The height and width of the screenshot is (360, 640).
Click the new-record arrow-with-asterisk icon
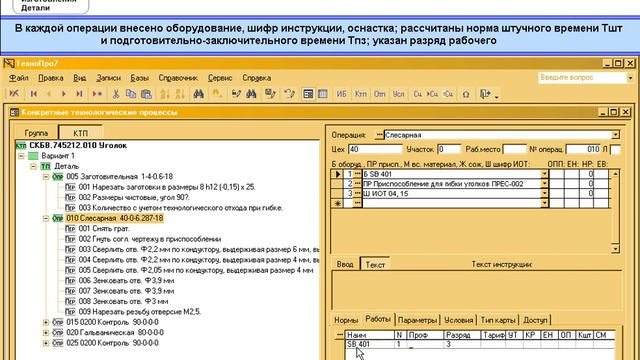[x=97, y=94]
